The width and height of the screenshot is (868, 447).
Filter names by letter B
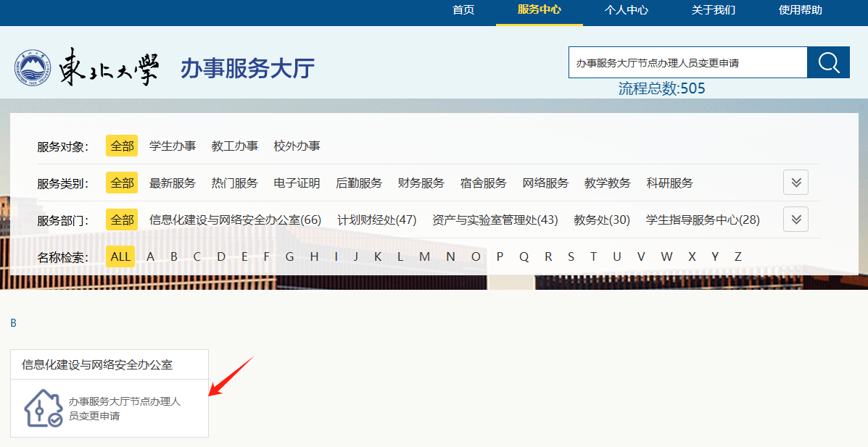[174, 256]
